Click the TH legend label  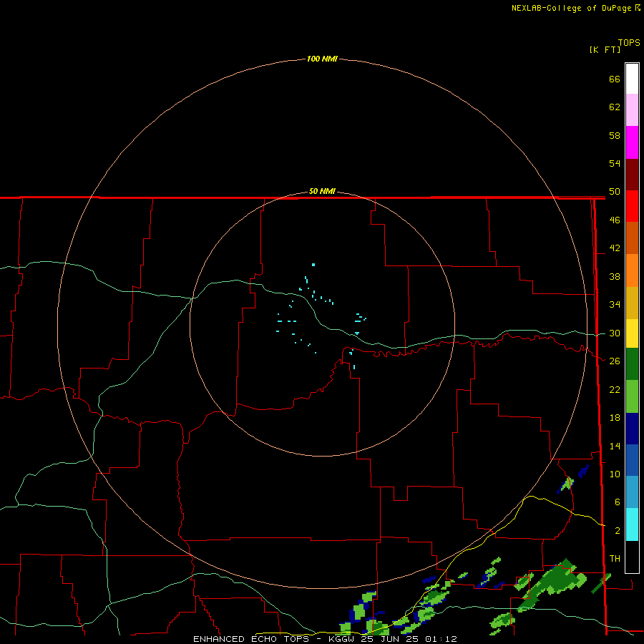615,559
